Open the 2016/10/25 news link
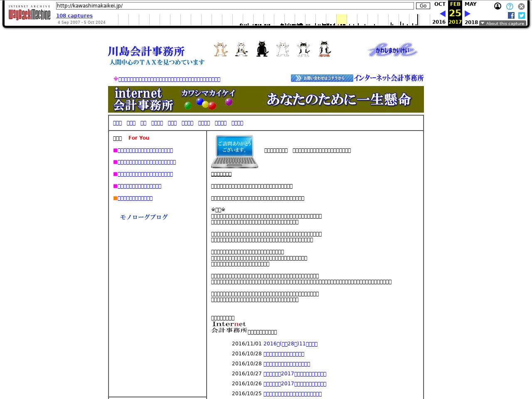The image size is (532, 399). [293, 394]
